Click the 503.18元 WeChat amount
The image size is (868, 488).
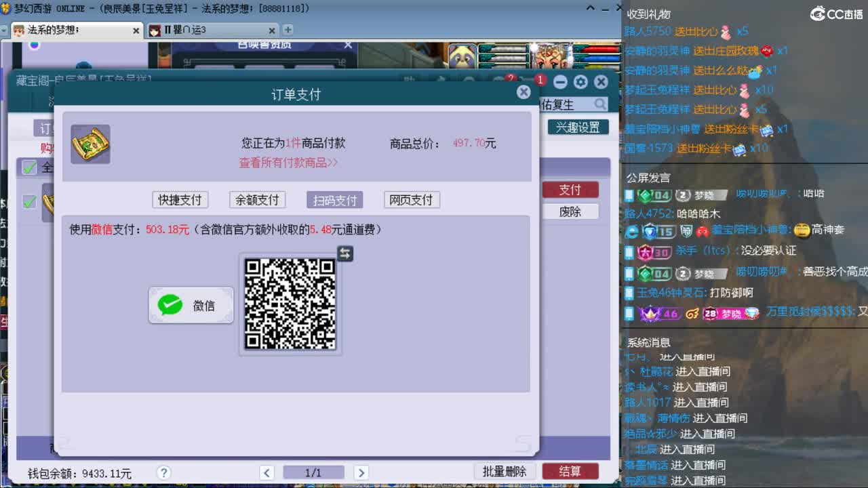(x=167, y=230)
